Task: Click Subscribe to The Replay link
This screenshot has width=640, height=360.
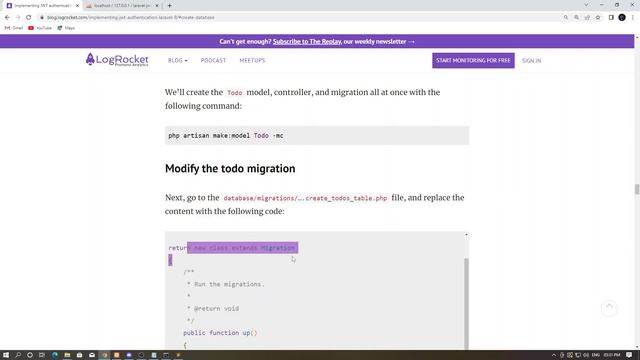Action: (307, 42)
